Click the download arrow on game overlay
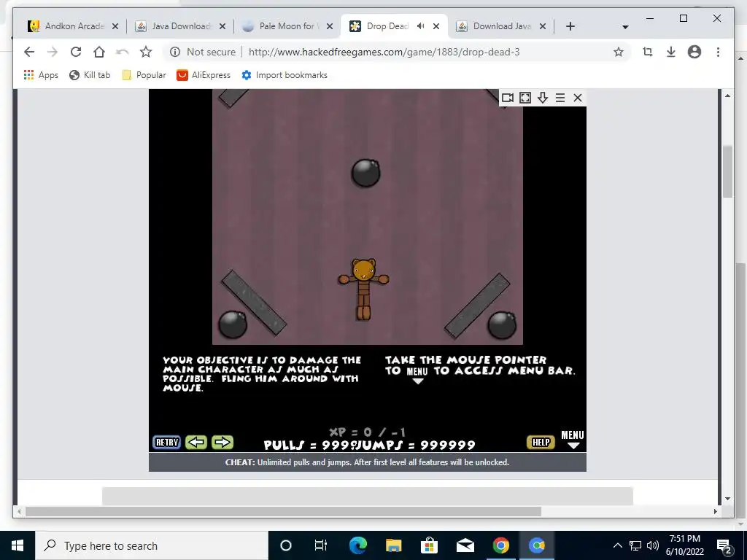 (543, 98)
